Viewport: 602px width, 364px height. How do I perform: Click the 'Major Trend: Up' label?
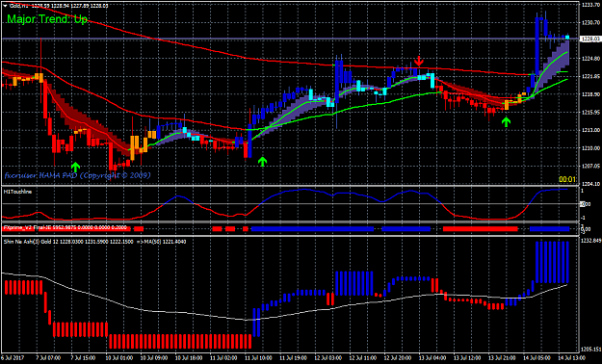tap(47, 19)
